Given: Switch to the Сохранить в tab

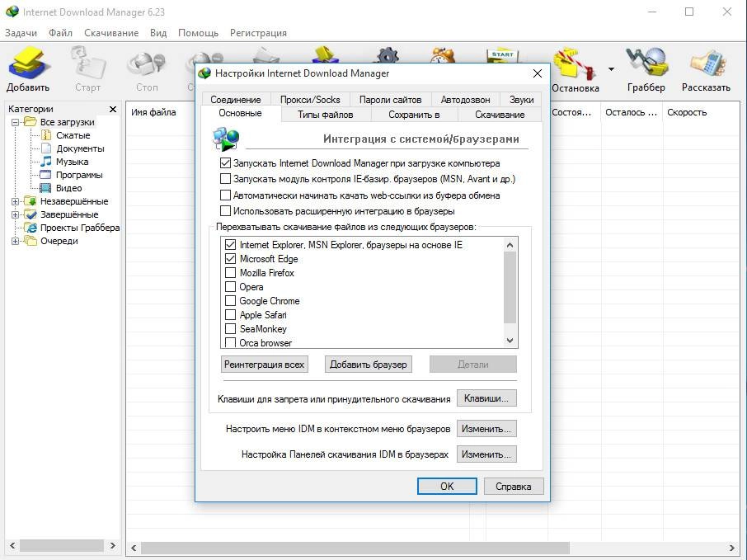Looking at the screenshot, I should pyautogui.click(x=414, y=115).
